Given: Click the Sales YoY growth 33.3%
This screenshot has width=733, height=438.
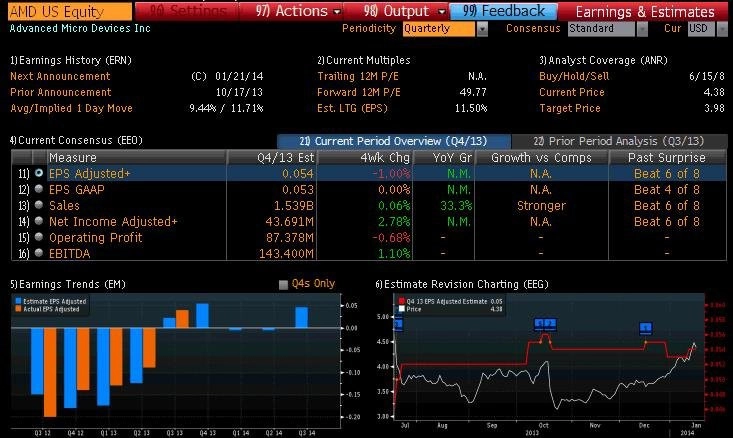Looking at the screenshot, I should click(x=456, y=205).
